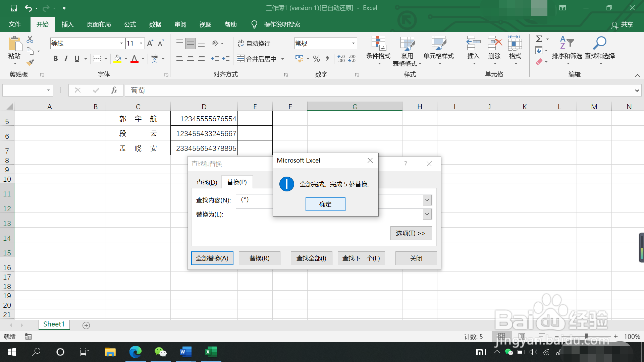Viewport: 644px width, 362px height.
Task: Expand the font size dropdown
Action: [x=141, y=43]
